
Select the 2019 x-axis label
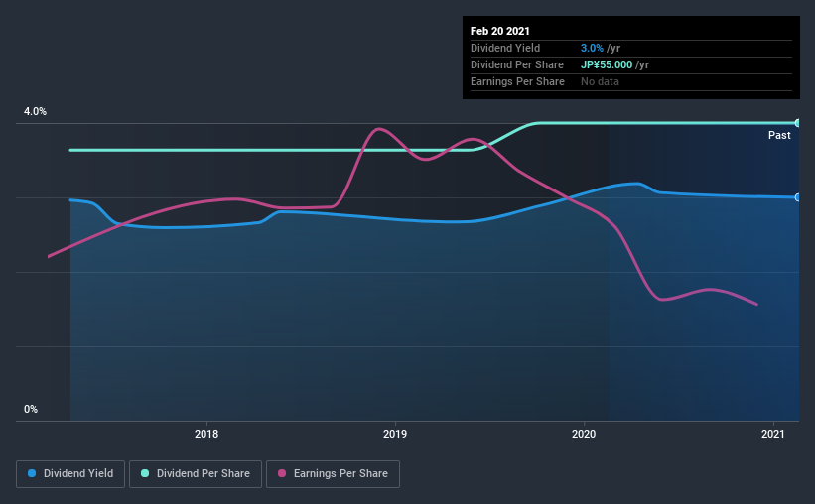coord(395,434)
